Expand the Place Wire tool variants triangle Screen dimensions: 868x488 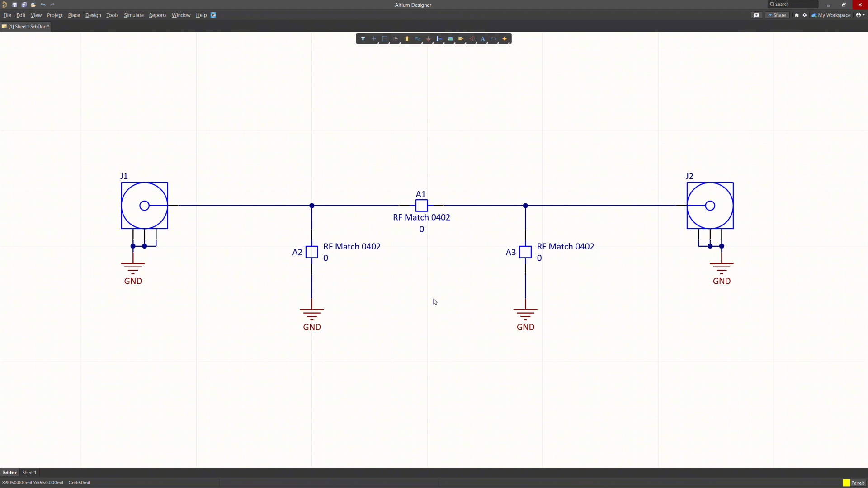pyautogui.click(x=422, y=42)
